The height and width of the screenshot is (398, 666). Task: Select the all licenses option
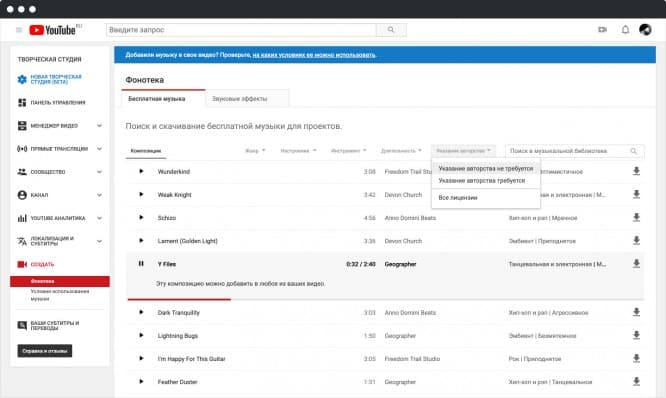pyautogui.click(x=485, y=198)
